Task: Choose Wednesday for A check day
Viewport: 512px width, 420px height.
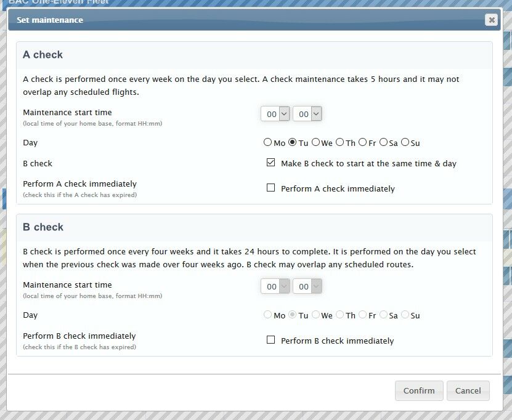Action: point(315,143)
